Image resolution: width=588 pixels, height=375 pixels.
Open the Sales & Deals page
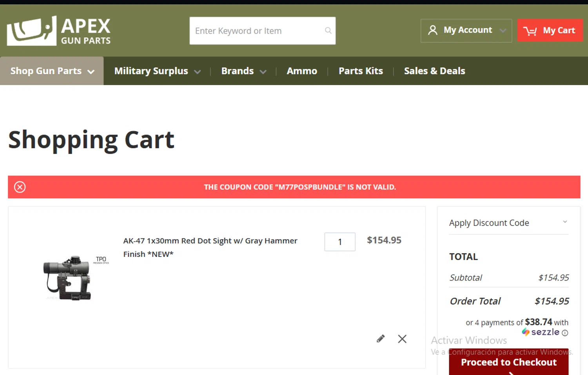434,71
